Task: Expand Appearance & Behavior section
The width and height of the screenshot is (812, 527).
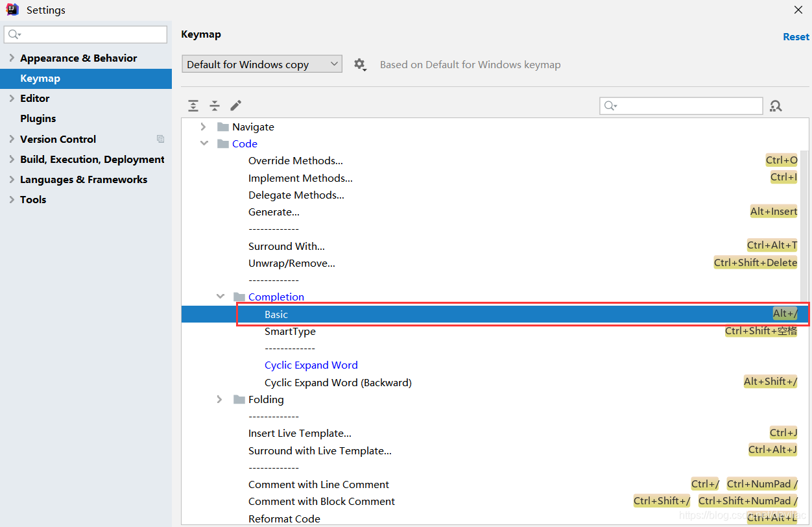Action: pyautogui.click(x=12, y=58)
